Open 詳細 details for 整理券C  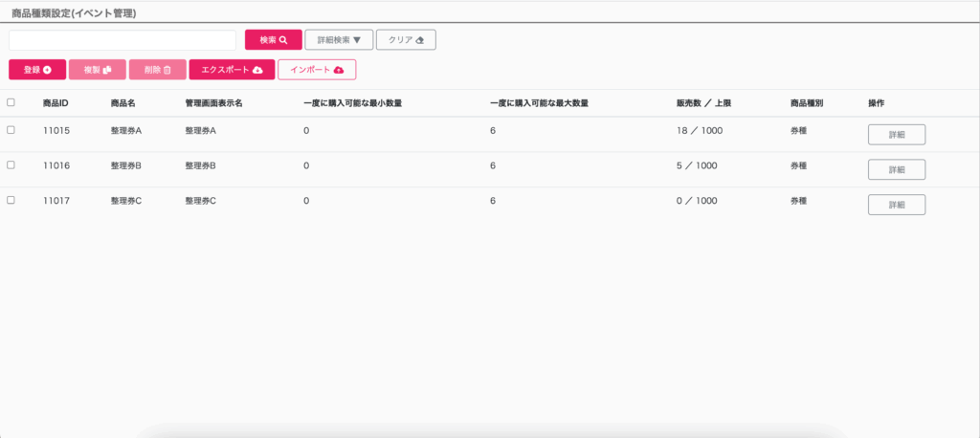pos(896,205)
